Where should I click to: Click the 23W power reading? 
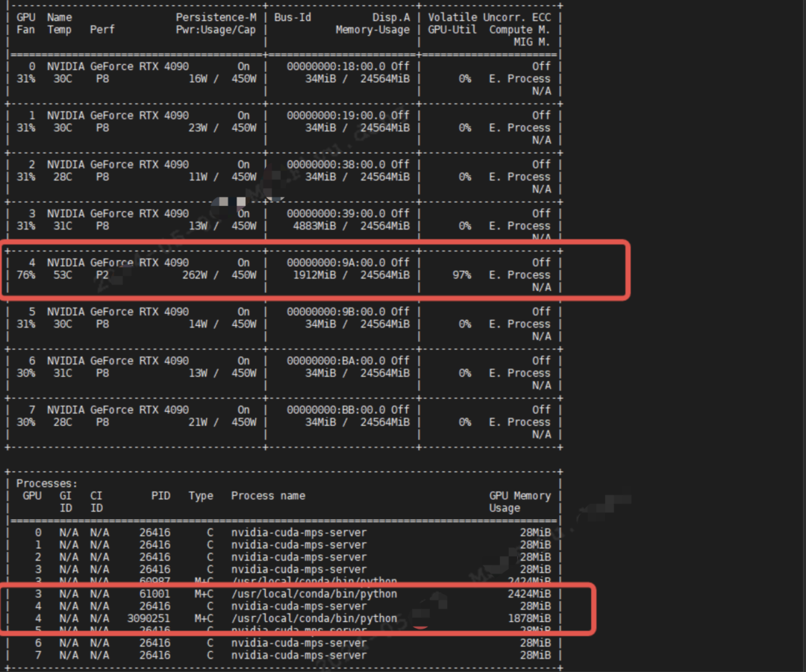click(198, 128)
